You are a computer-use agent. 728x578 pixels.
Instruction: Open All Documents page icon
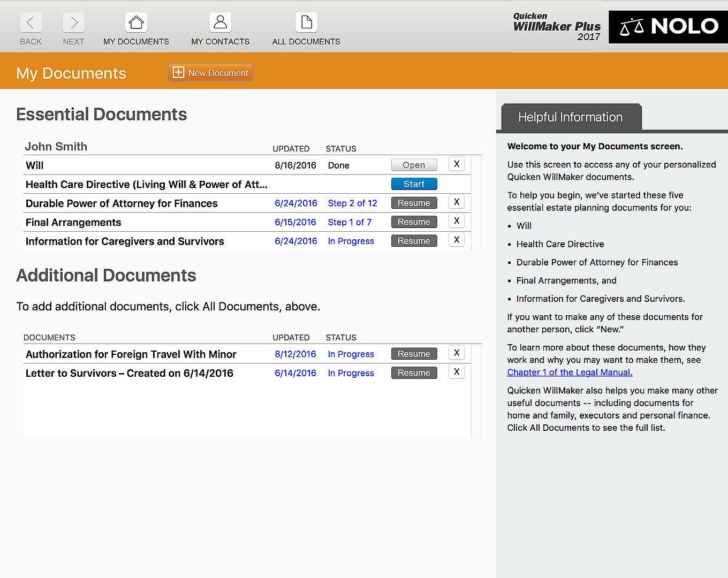coord(306,23)
